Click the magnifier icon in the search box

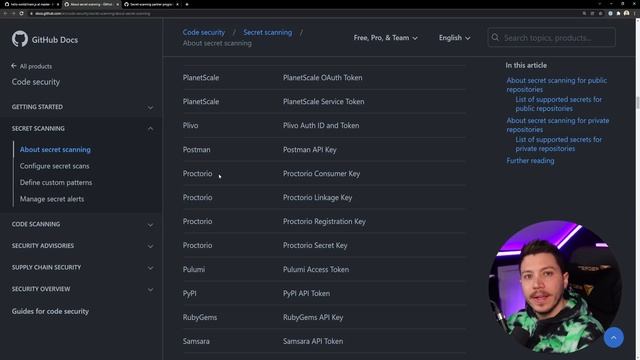click(x=495, y=38)
